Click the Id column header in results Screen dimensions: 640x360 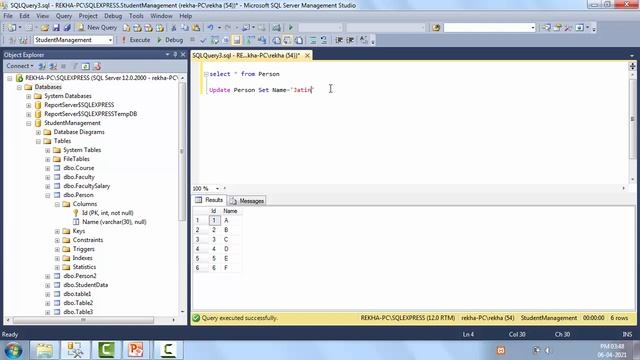click(x=213, y=211)
